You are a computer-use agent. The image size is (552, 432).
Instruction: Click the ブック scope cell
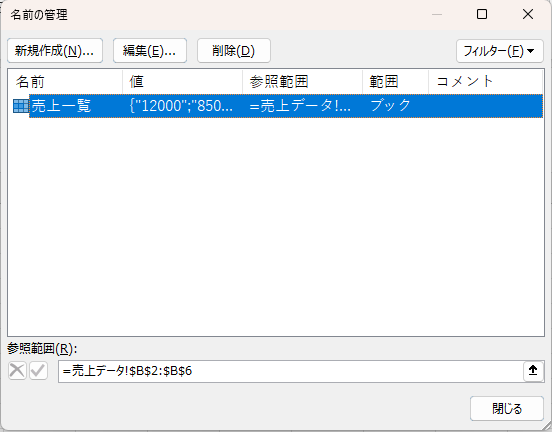point(390,106)
